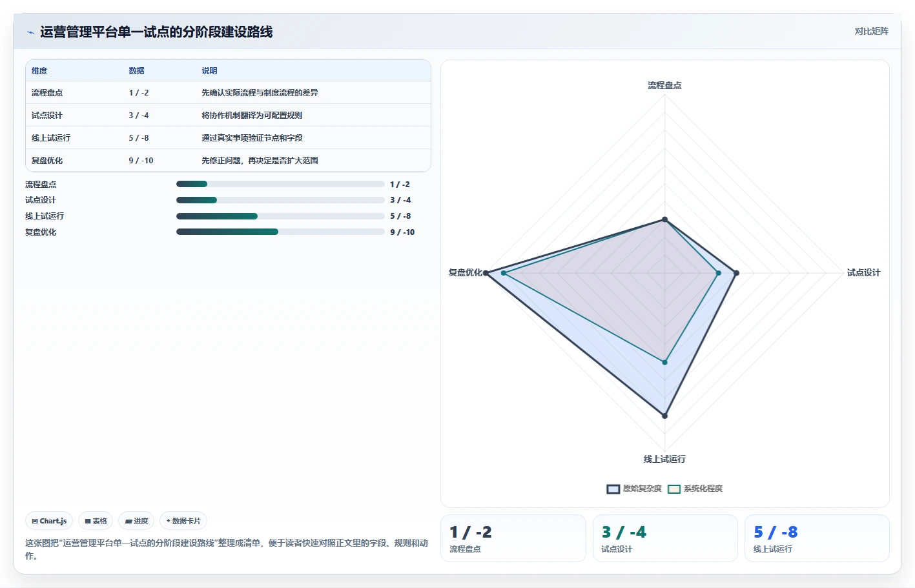Click the 数据 column header
Image resolution: width=915 pixels, height=588 pixels.
pos(136,71)
